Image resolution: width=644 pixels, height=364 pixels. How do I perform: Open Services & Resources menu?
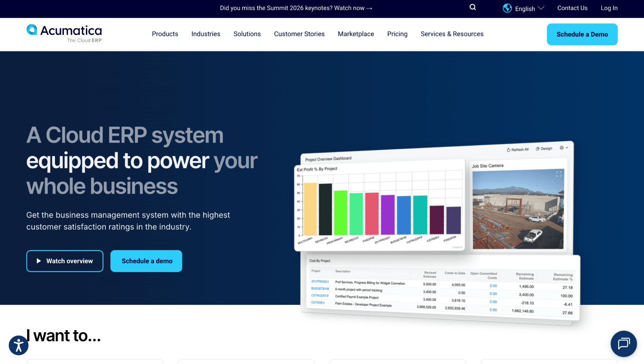coord(452,34)
